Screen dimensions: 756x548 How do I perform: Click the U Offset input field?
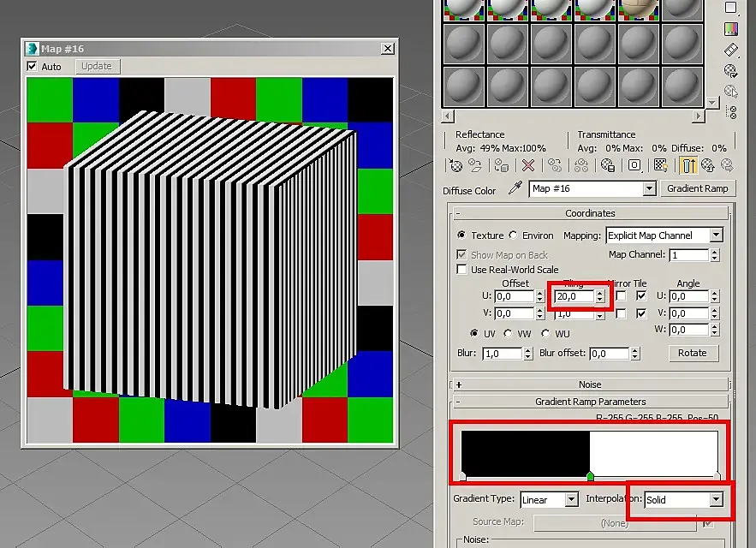click(x=514, y=296)
